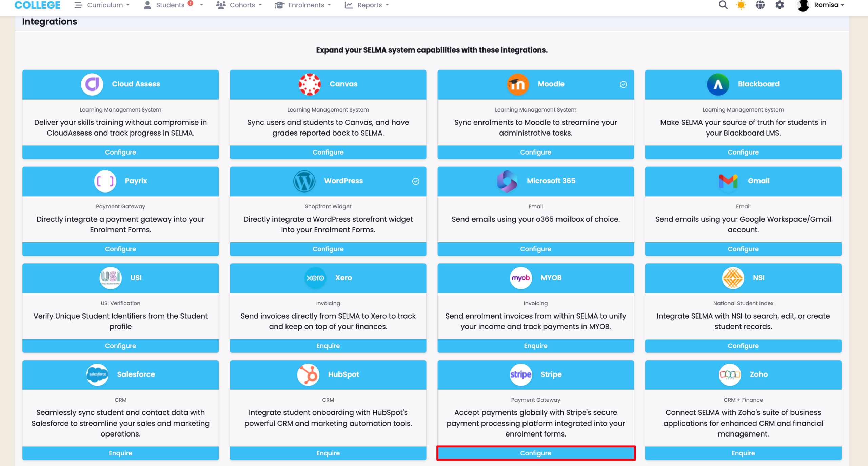Click the WordPress logo icon
This screenshot has height=466, width=868.
[304, 181]
